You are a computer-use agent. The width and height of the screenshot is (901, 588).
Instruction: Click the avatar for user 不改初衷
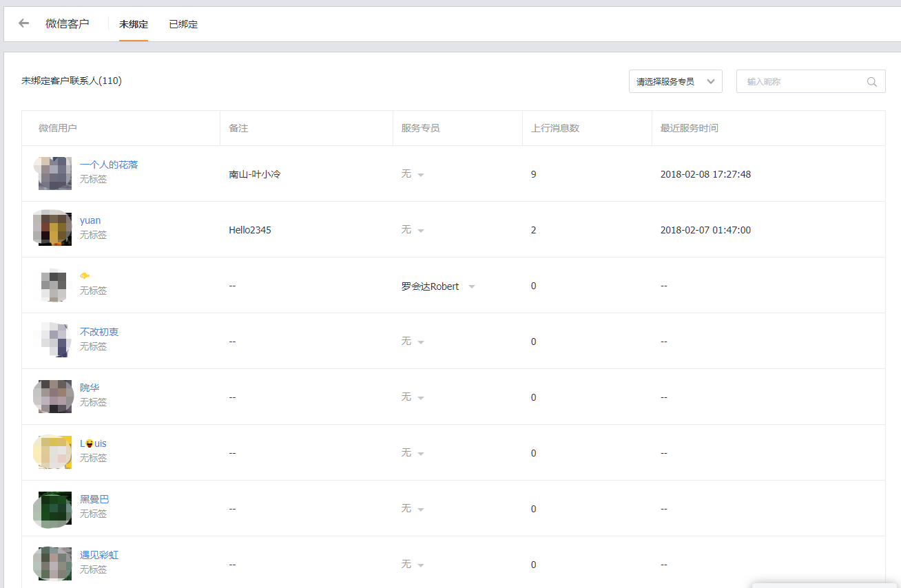[52, 340]
